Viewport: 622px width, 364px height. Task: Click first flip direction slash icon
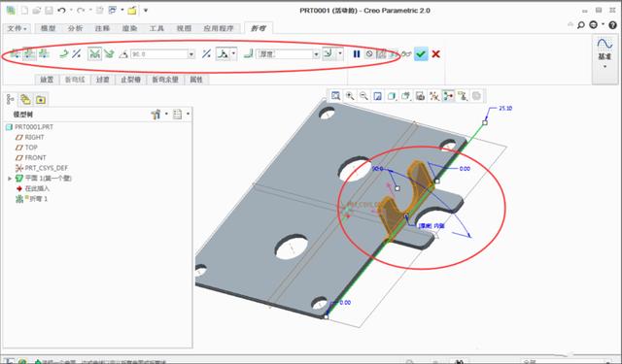coord(77,53)
